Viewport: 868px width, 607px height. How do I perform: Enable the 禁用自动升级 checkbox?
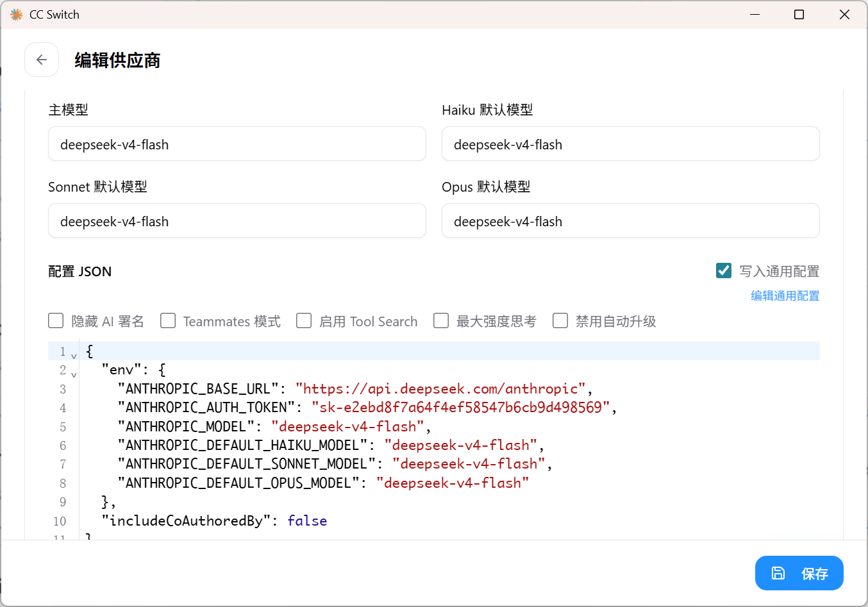coord(560,320)
